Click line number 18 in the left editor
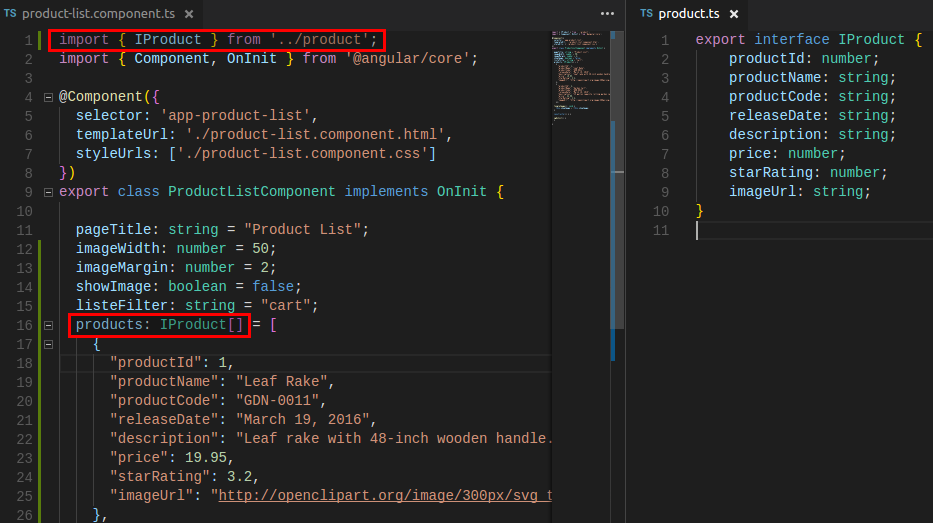The width and height of the screenshot is (933, 523). 24,363
